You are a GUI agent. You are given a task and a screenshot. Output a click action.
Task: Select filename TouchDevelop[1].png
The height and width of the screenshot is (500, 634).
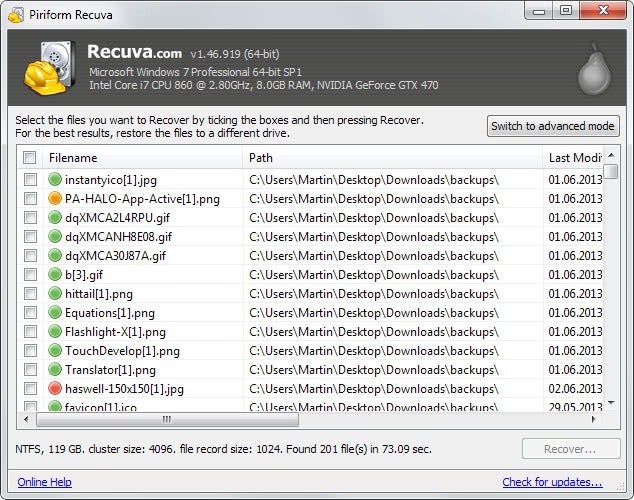122,350
